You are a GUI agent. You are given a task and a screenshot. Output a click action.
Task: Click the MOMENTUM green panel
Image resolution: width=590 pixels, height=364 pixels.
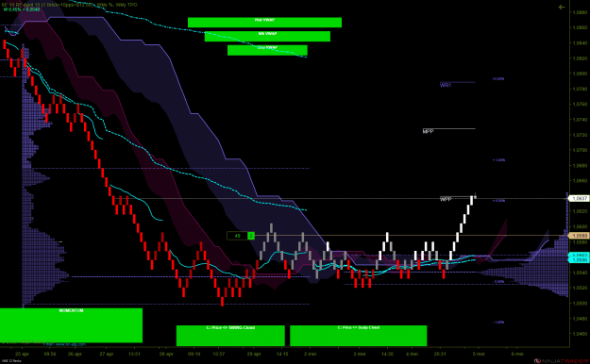tap(71, 325)
